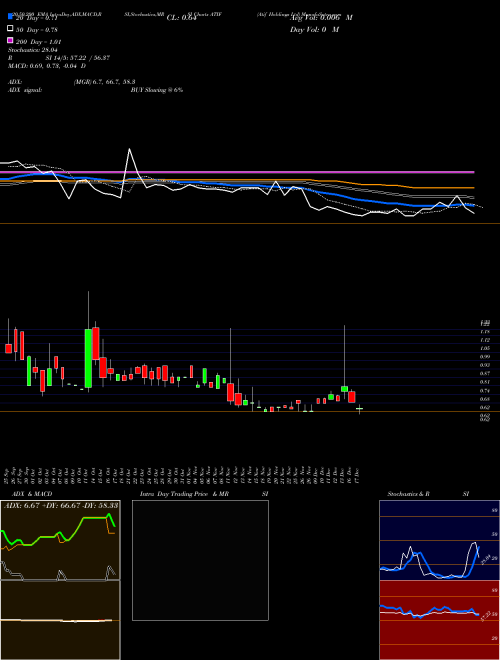
Task: Click the 'MACD: 0.69, 0.73, -0.04' readout
Action: (47, 66)
